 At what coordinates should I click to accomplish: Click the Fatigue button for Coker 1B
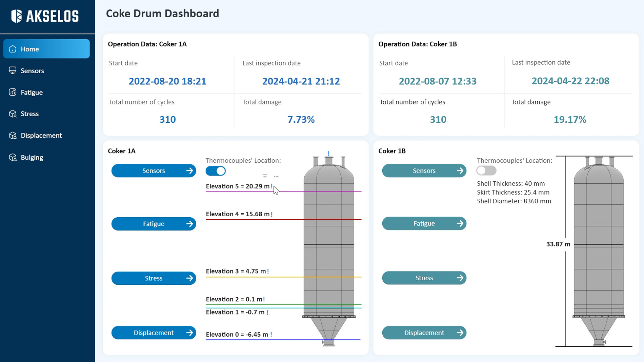click(x=424, y=223)
